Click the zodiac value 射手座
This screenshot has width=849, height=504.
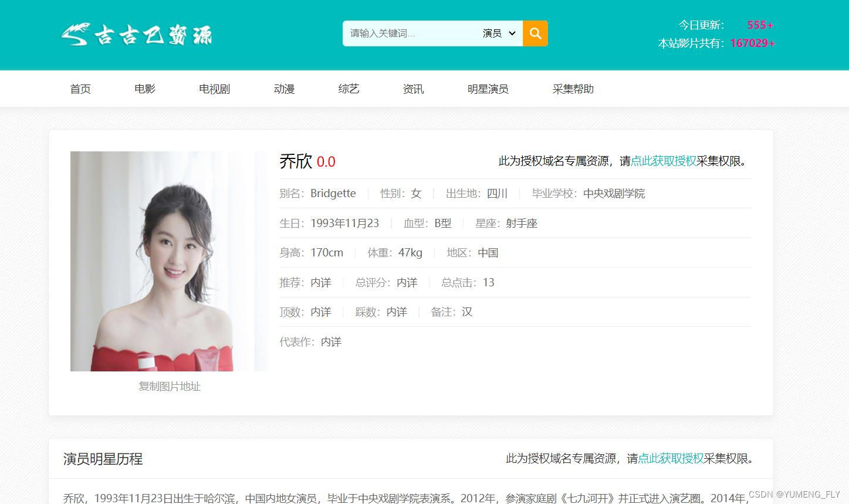(522, 224)
